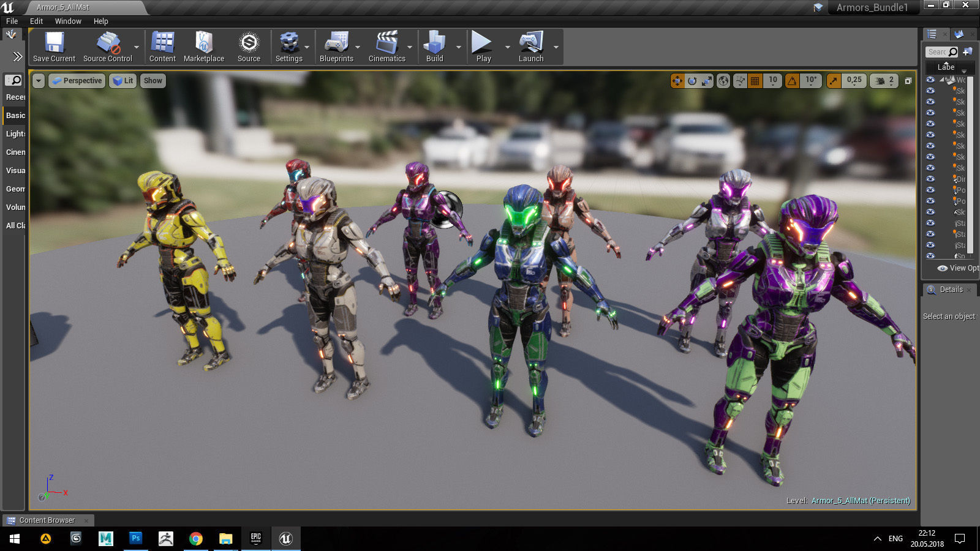The height and width of the screenshot is (551, 980).
Task: Open Google Chrome from the taskbar
Action: [195, 538]
